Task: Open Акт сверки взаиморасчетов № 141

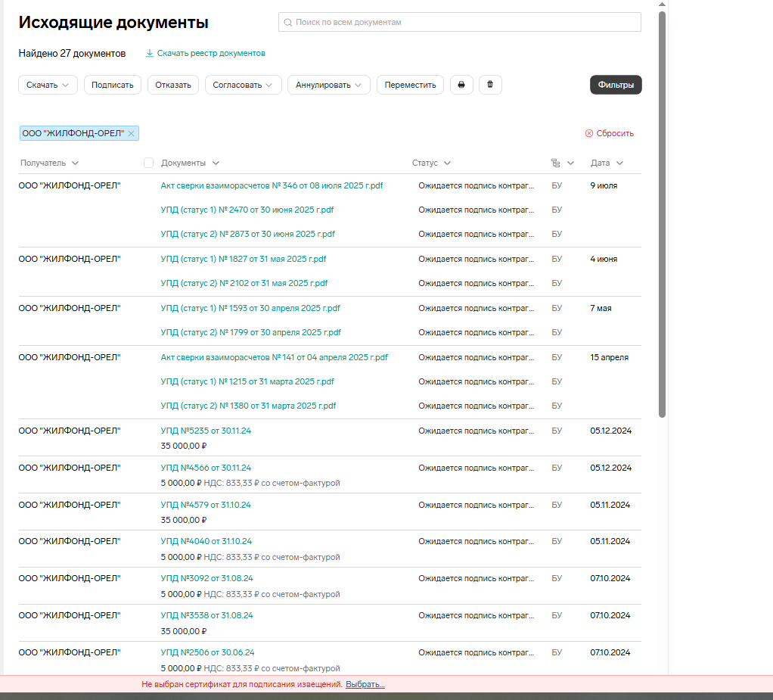Action: (274, 358)
